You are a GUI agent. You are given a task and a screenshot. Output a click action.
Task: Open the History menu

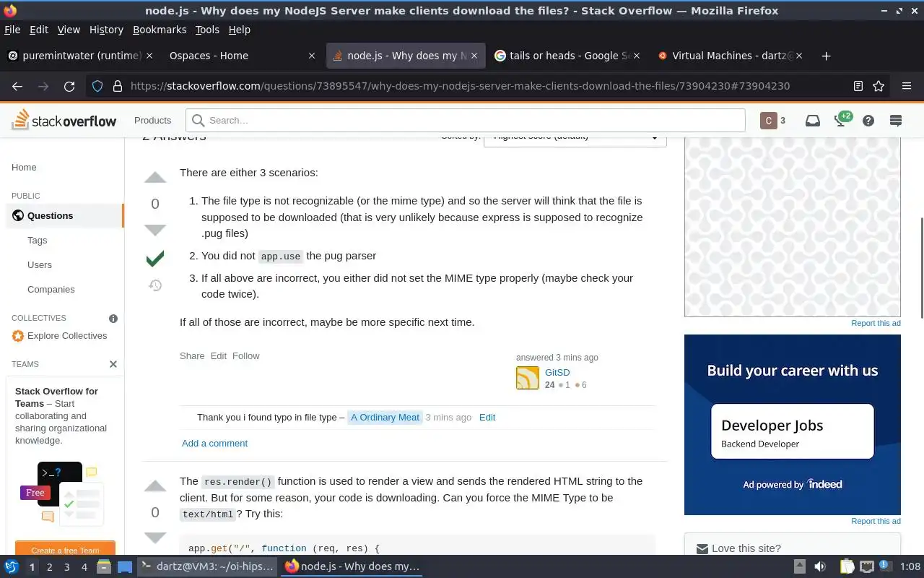tap(106, 30)
